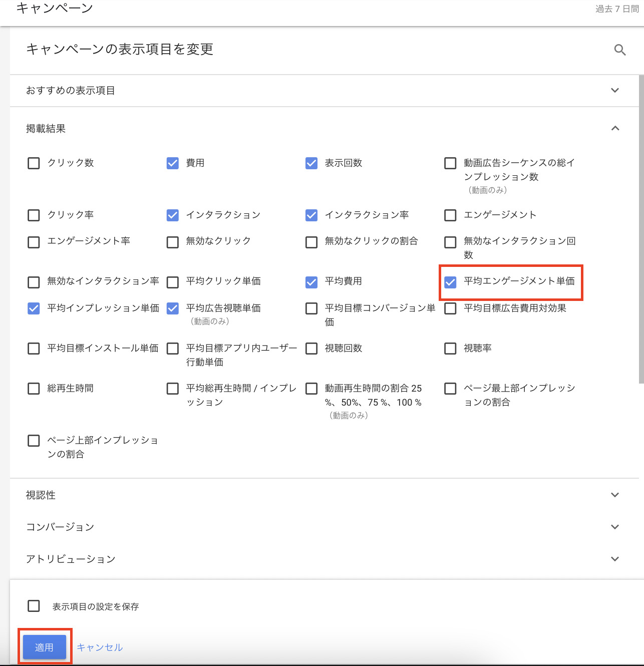Uncheck the 費用 checkbox
644x666 pixels.
point(173,163)
